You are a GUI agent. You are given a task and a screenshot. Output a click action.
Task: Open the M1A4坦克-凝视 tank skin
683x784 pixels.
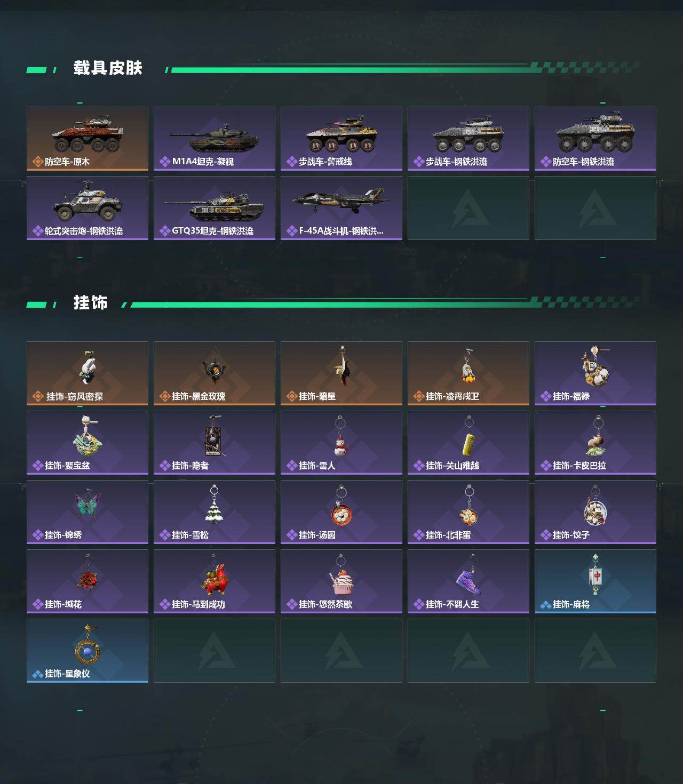(x=215, y=139)
